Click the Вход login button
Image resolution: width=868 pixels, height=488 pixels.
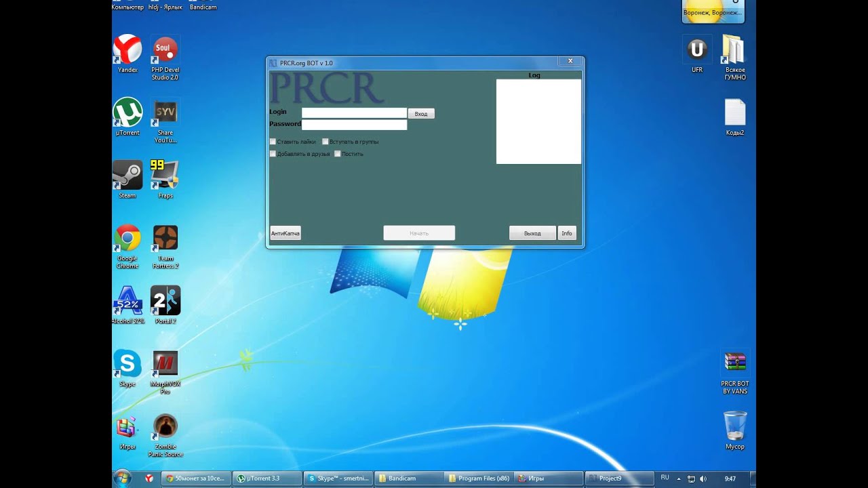coord(421,114)
